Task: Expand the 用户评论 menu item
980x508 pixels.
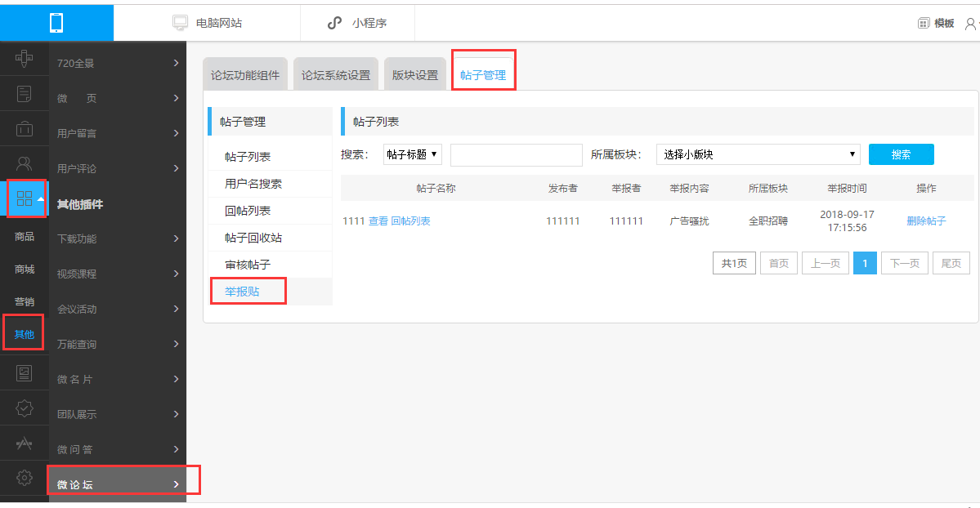Action: tap(118, 168)
